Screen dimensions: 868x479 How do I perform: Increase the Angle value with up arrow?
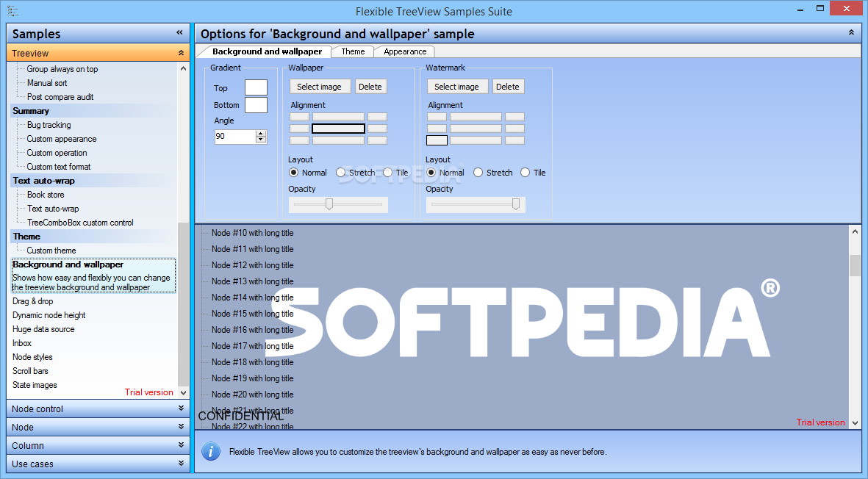point(261,133)
